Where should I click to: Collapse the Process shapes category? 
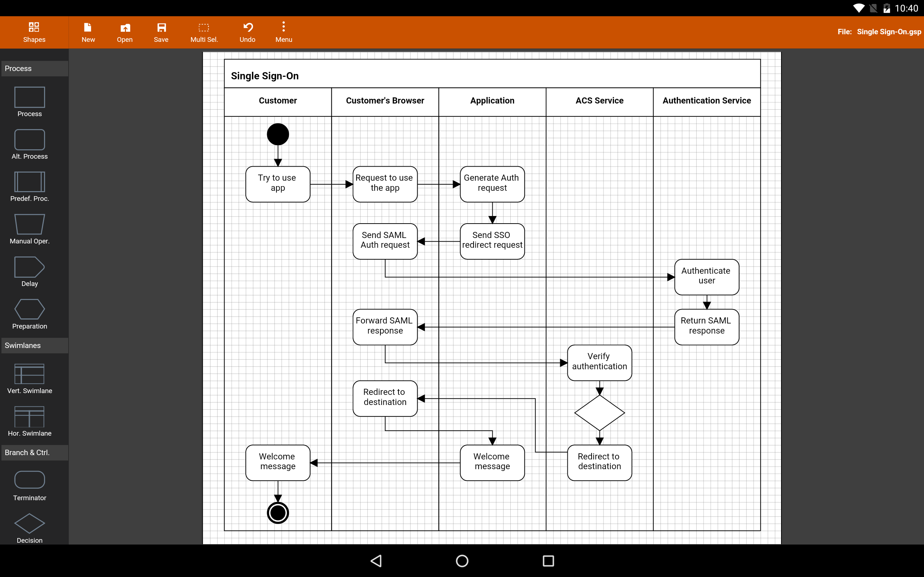pos(34,69)
